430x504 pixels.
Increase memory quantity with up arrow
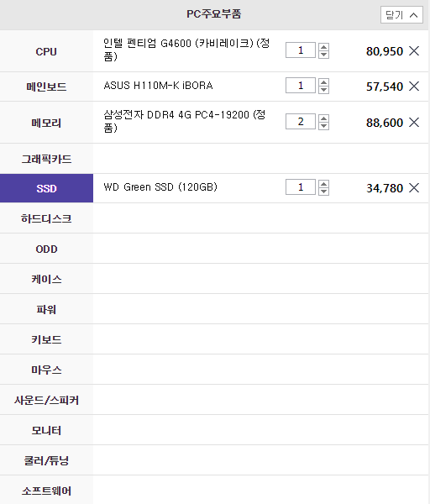(x=323, y=118)
